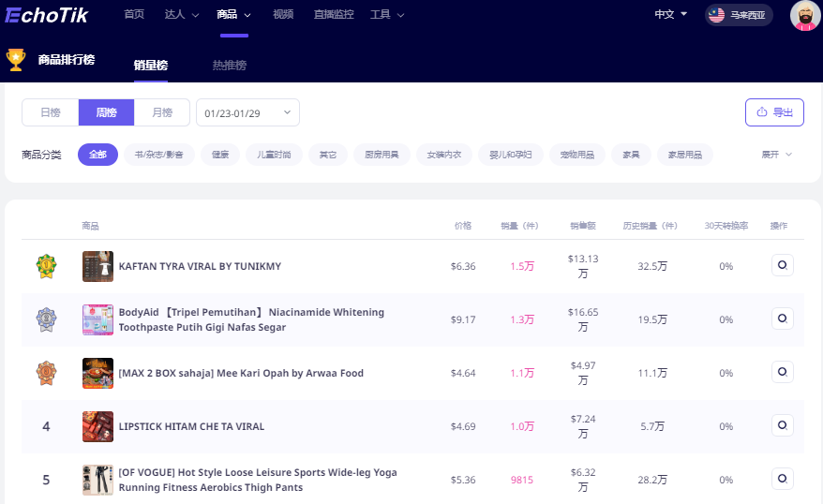Select the 全部 category filter
The height and width of the screenshot is (504, 823).
tap(97, 155)
